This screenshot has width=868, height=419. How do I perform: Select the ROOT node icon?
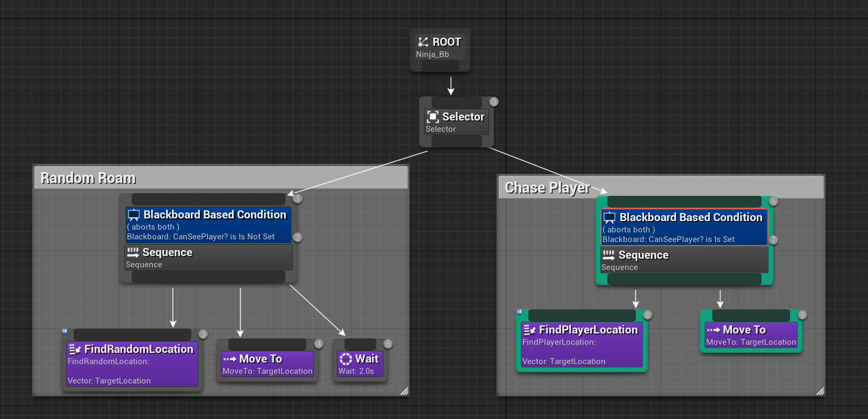[424, 42]
